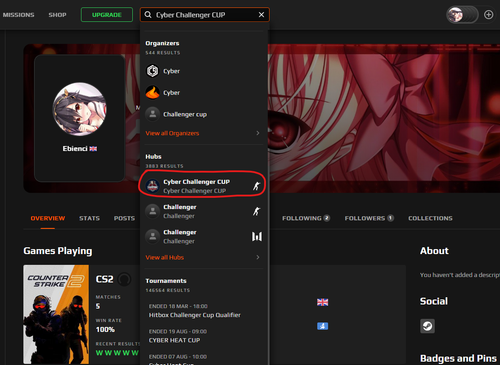Screen dimensions: 500x365
Task: Click game icon on second Challenger hub
Action: click(x=257, y=236)
